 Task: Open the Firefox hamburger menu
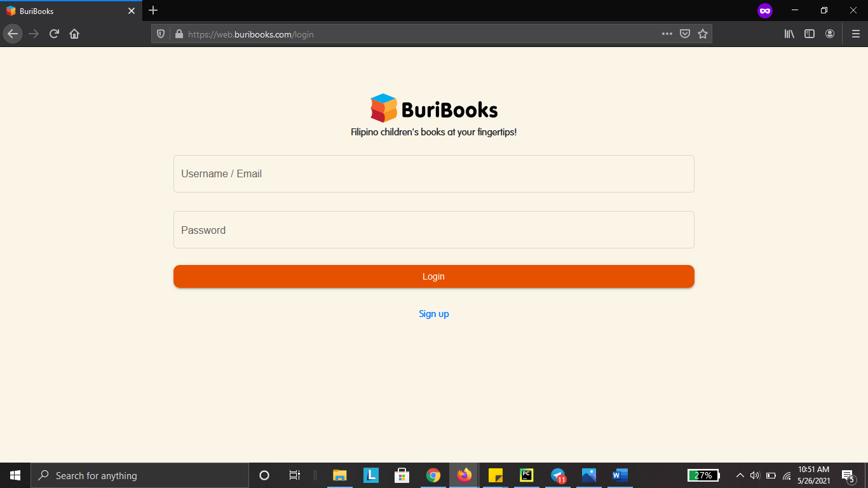tap(855, 34)
